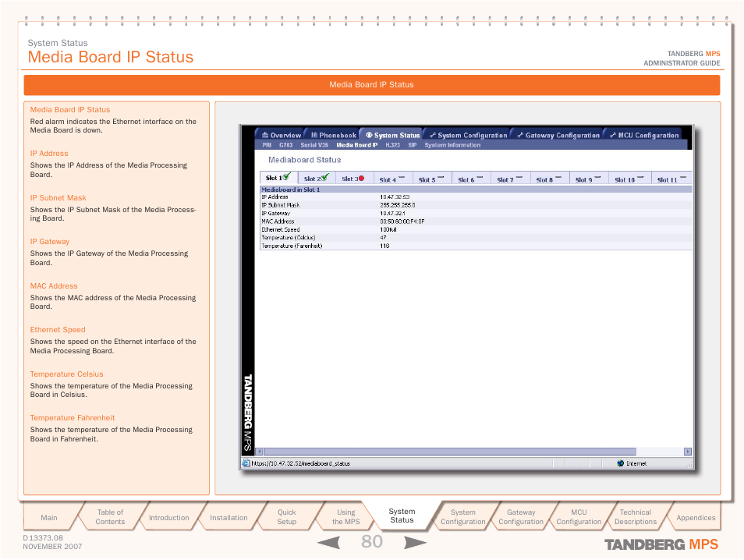Click the red alarm dot on Slot 3
744x560 pixels.
(361, 179)
